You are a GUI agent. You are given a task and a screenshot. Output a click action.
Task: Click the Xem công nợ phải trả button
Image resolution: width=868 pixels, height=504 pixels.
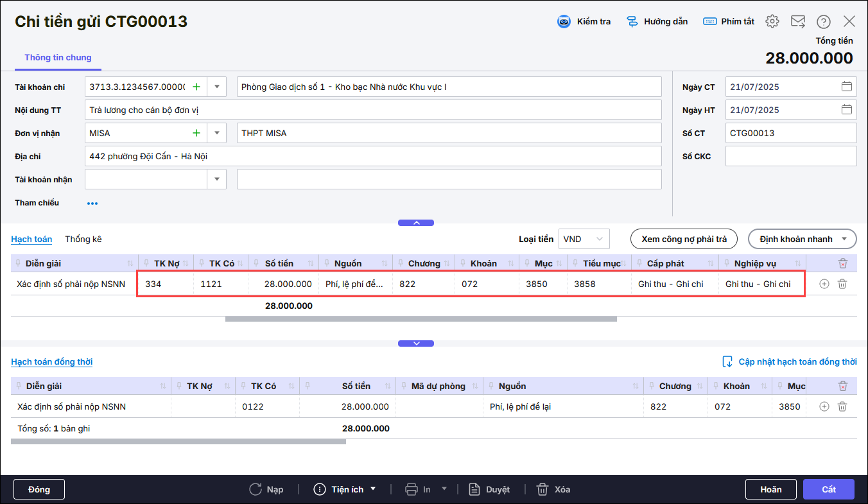(684, 239)
